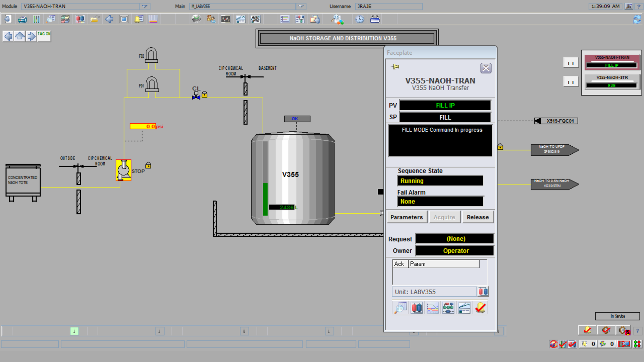Click the red-green indicator lights icon
The height and width of the screenshot is (362, 644).
point(637,344)
